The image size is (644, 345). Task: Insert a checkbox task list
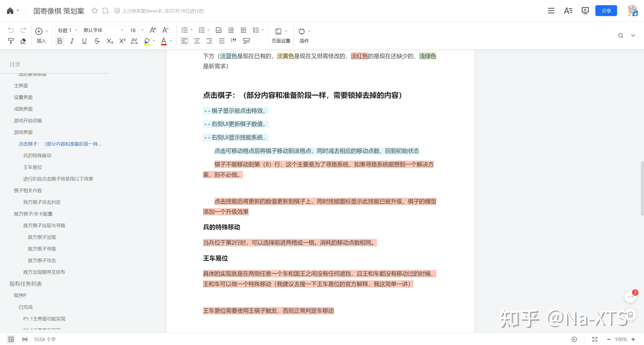point(219,30)
